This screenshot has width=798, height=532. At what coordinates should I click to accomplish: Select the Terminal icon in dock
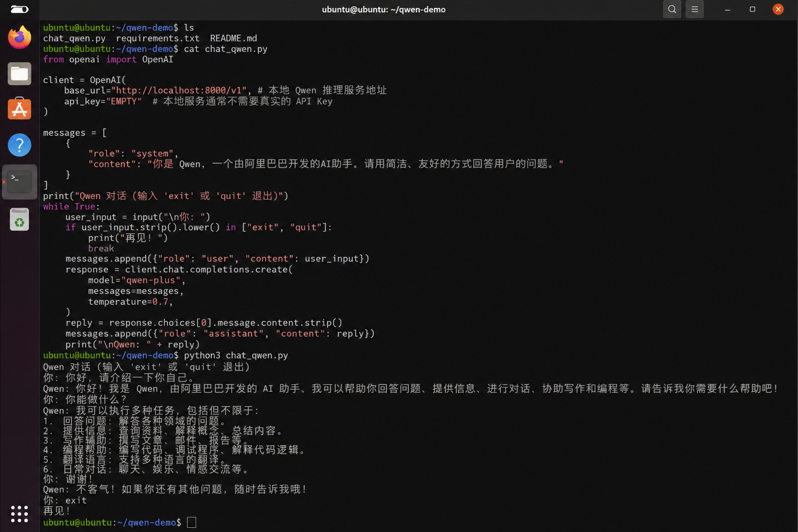[20, 182]
